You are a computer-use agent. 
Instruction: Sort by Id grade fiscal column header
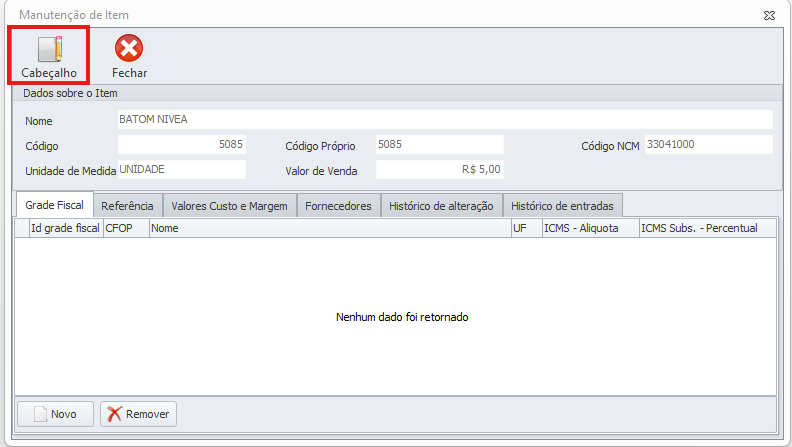pos(65,228)
